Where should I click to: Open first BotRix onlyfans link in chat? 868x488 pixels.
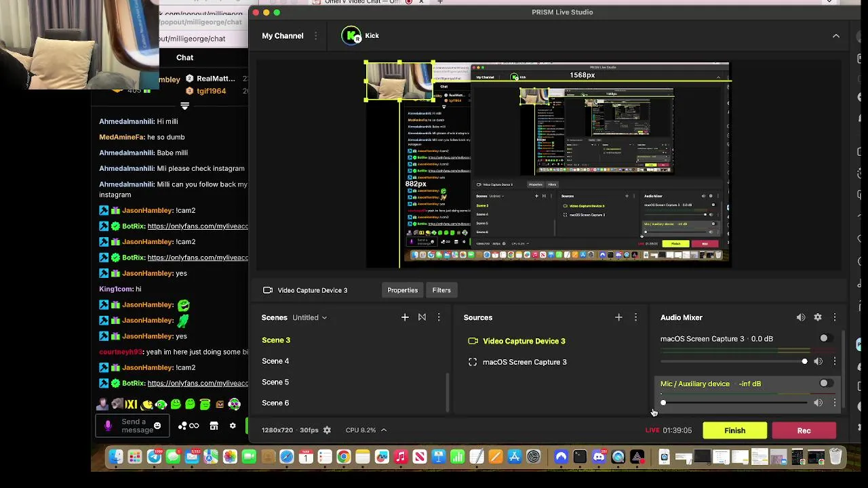coord(198,226)
